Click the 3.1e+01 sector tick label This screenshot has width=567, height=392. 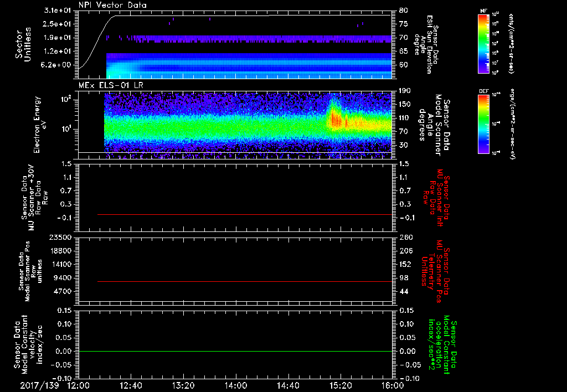pyautogui.click(x=58, y=11)
